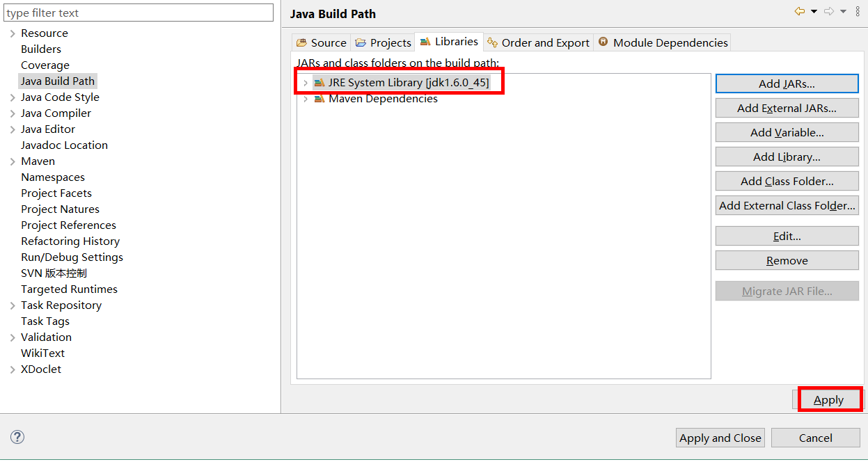Viewport: 868px width, 462px height.
Task: Expand the Java Compiler category
Action: 13,113
